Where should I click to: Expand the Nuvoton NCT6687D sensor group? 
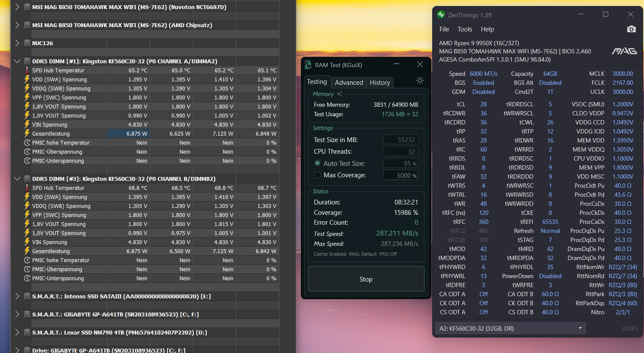[x=17, y=7]
